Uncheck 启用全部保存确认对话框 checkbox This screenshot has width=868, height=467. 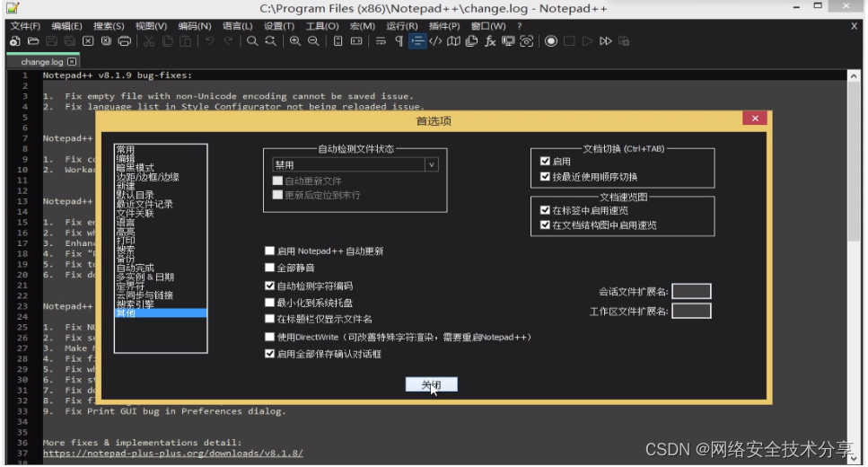[x=269, y=354]
